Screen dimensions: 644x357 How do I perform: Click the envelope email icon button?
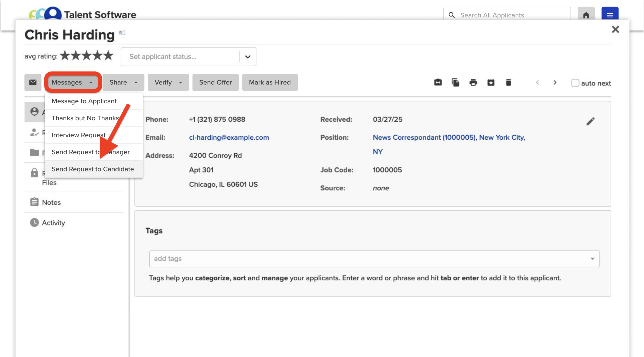(33, 82)
